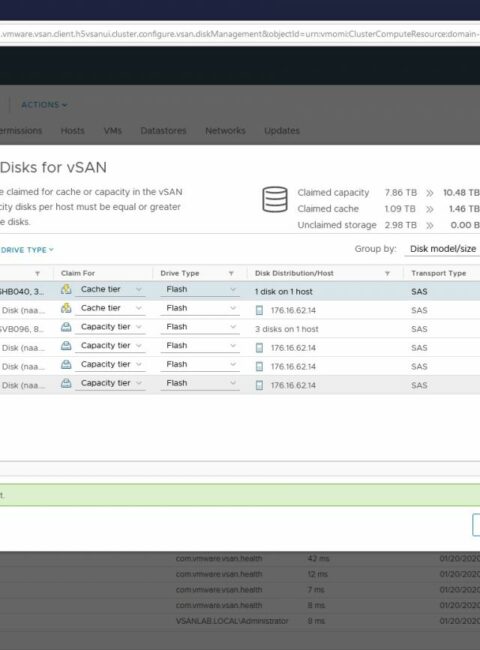Click the capacity tier icon in SVB096 row
Screen dimensions: 480x650
(x=66, y=327)
